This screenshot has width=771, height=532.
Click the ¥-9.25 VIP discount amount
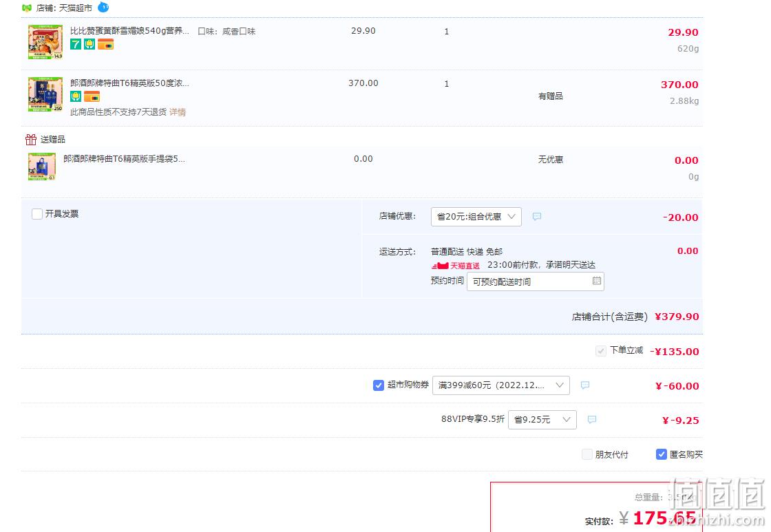point(680,421)
